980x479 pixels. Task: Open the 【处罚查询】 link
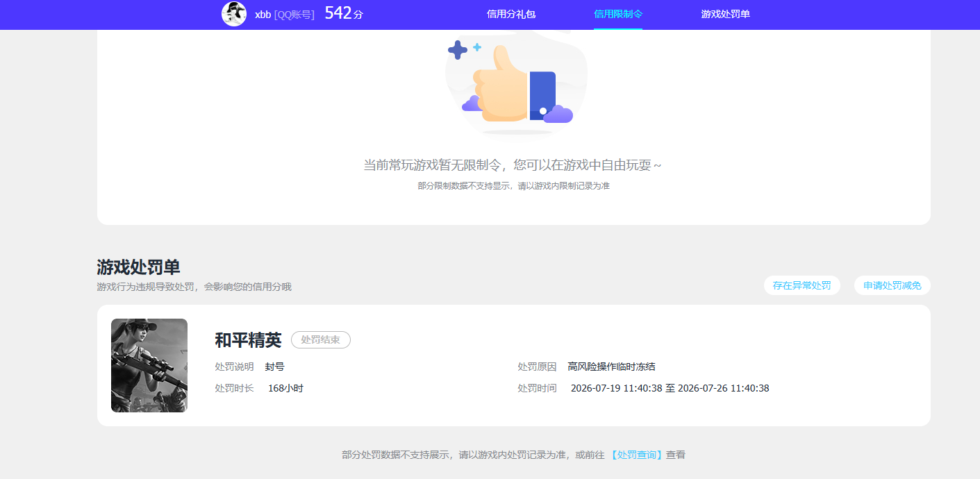[x=637, y=455]
